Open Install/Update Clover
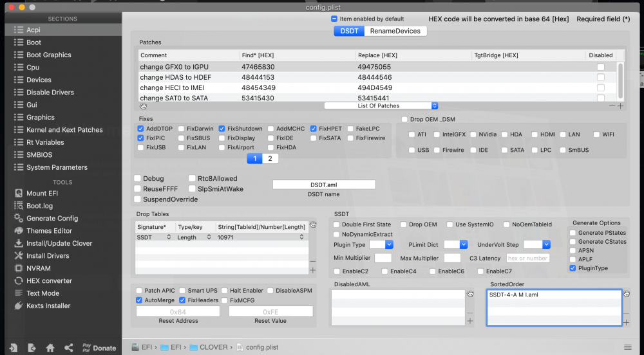 click(x=53, y=243)
